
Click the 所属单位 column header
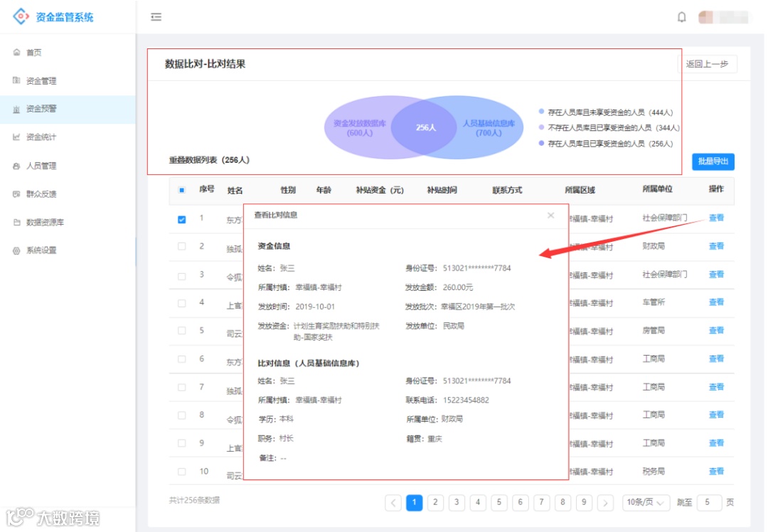coord(657,189)
